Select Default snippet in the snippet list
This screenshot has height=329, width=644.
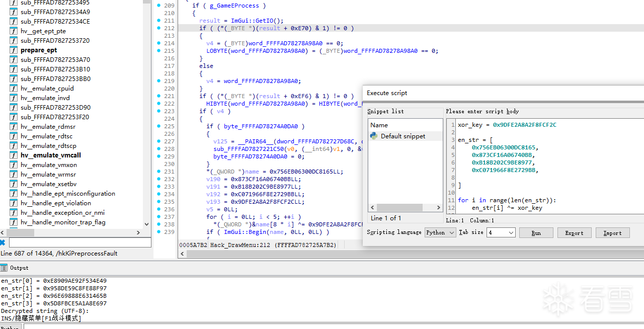coord(403,136)
